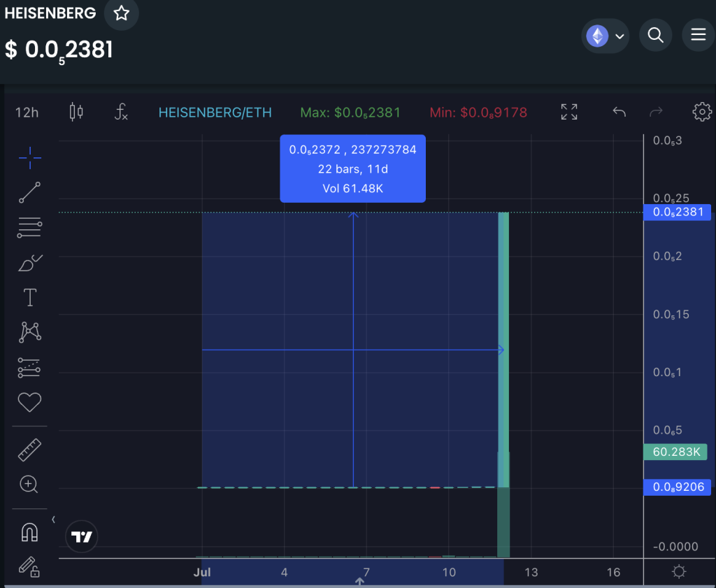Select the text annotation tool
Image resolution: width=716 pixels, height=588 pixels.
pyautogui.click(x=29, y=298)
